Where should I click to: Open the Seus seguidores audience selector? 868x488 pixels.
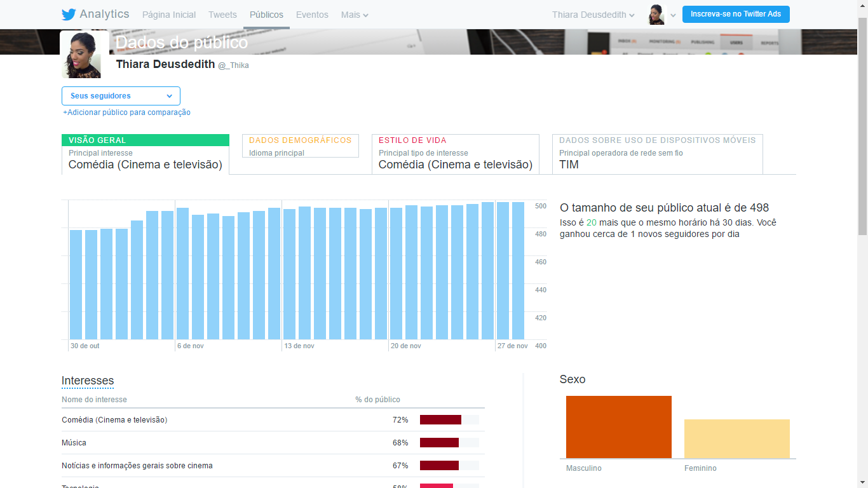click(x=121, y=96)
